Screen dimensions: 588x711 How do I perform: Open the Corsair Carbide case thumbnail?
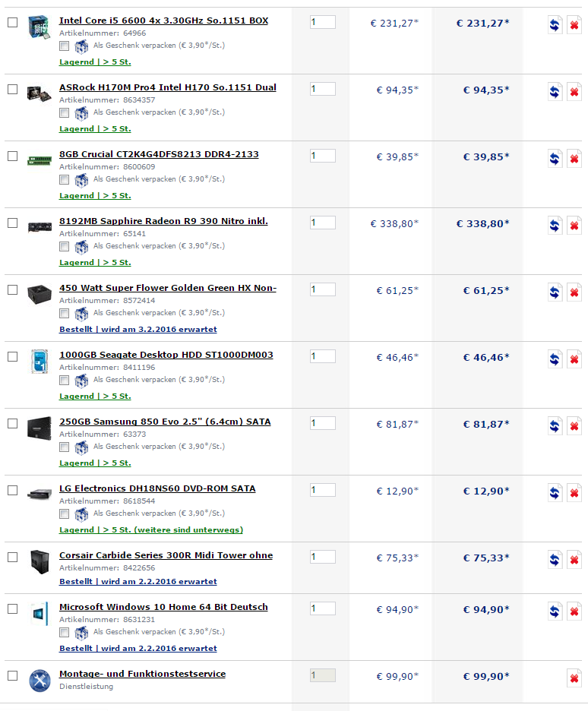point(40,561)
